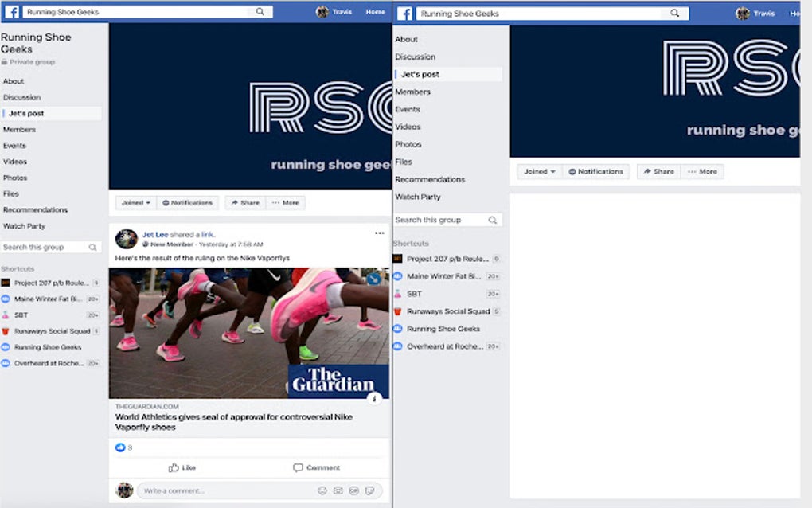Click the Facebook logo in right window
Viewport: 812px width, 508px height.
point(405,14)
